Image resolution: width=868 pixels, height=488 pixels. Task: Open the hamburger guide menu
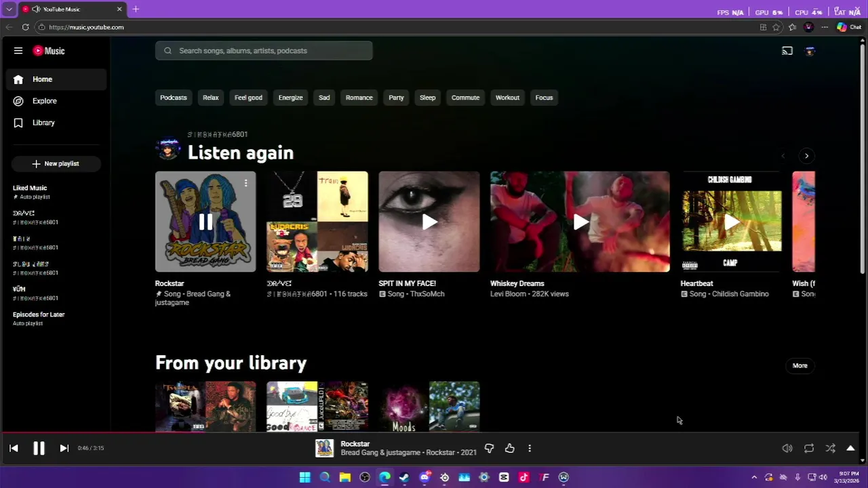tap(18, 51)
